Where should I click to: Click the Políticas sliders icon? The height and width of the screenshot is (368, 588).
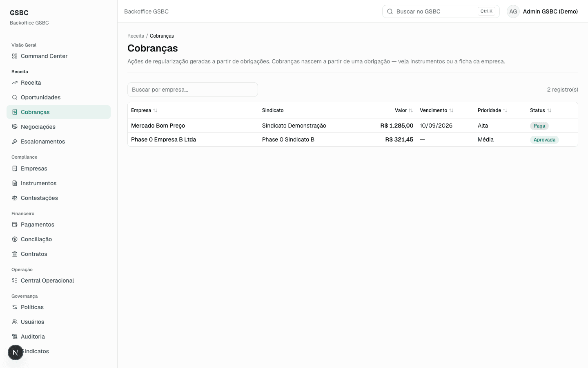tap(15, 307)
